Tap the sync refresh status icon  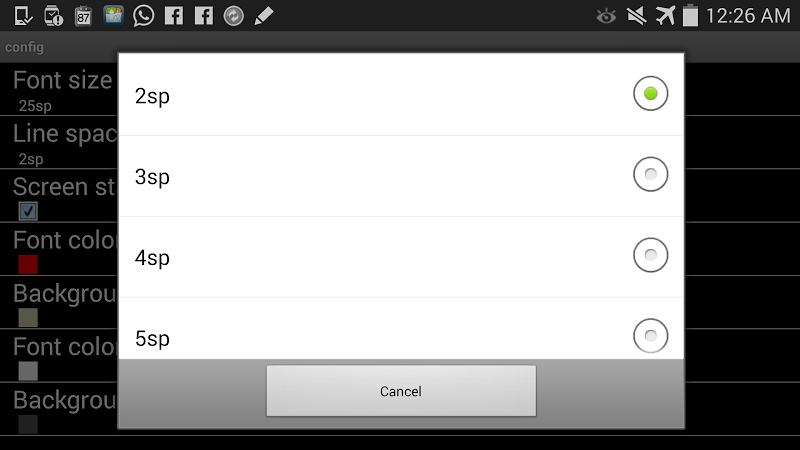pyautogui.click(x=234, y=16)
